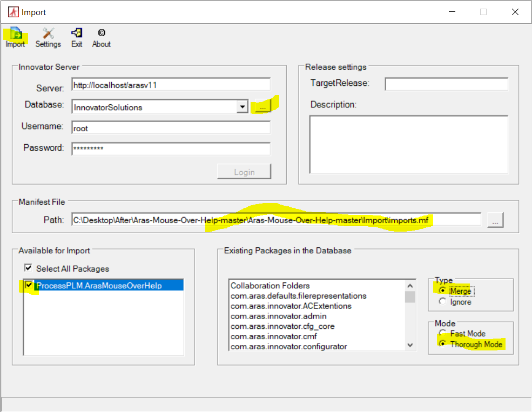
Task: Select Thorough Mode radio button
Action: pyautogui.click(x=443, y=345)
